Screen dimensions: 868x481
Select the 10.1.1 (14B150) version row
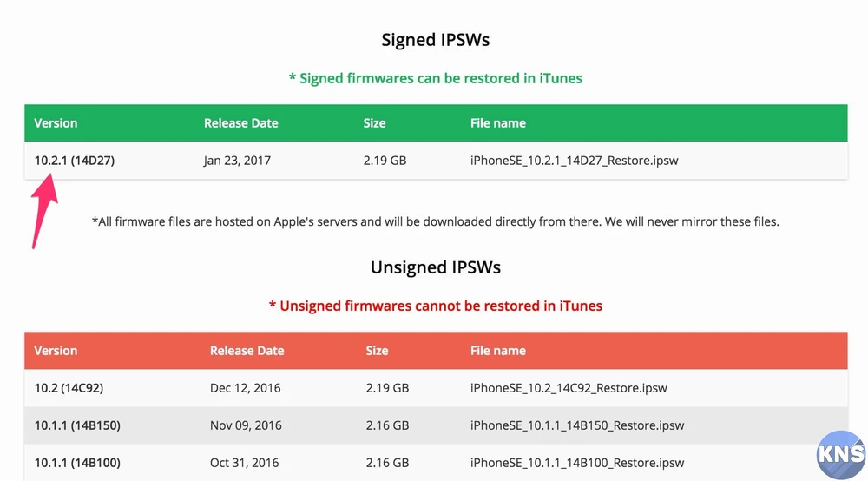pyautogui.click(x=77, y=425)
